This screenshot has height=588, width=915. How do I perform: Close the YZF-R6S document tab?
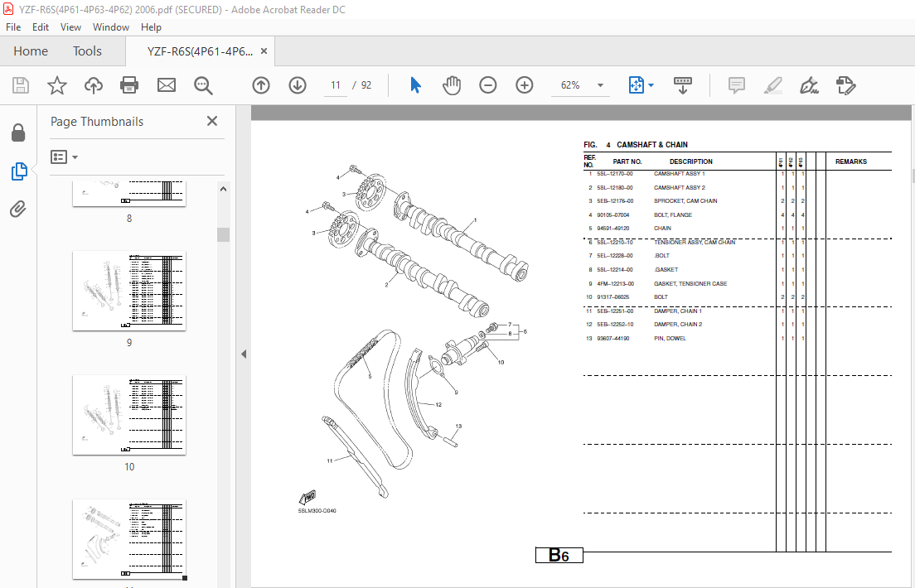tap(264, 51)
